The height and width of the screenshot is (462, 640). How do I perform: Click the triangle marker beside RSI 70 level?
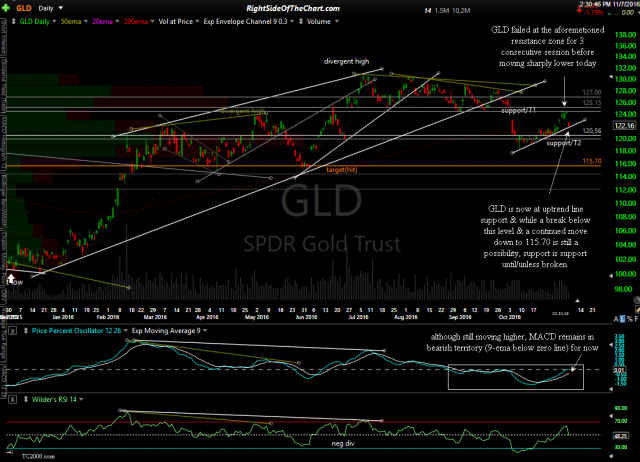(611, 416)
